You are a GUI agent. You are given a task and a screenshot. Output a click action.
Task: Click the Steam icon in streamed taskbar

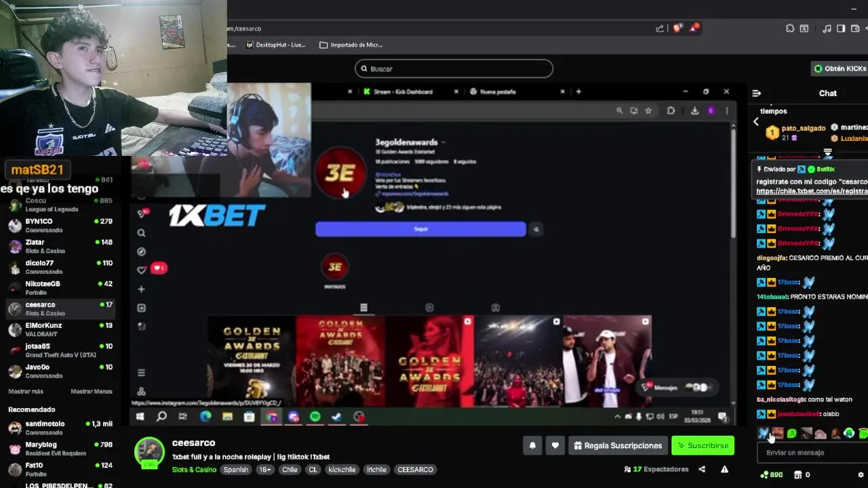point(337,417)
